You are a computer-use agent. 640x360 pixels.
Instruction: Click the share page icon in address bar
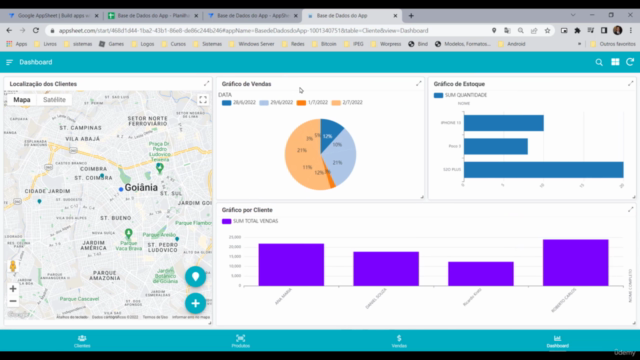click(534, 31)
